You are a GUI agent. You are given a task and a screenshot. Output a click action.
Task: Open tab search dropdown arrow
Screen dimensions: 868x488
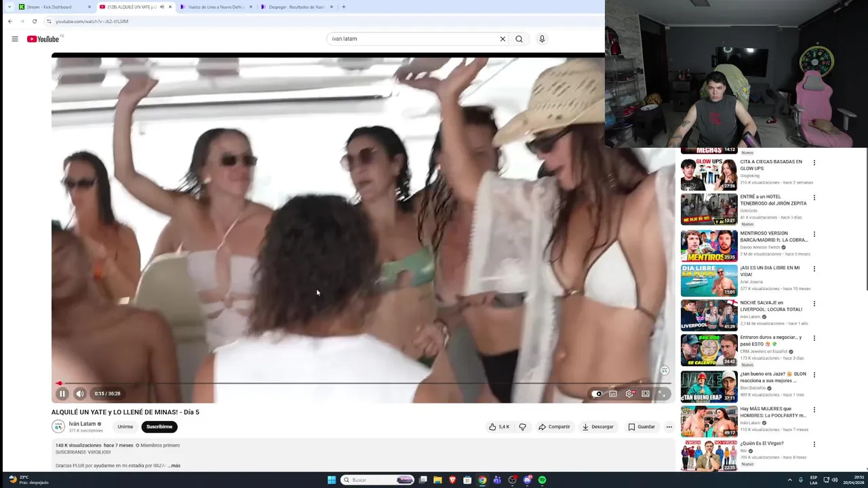9,7
